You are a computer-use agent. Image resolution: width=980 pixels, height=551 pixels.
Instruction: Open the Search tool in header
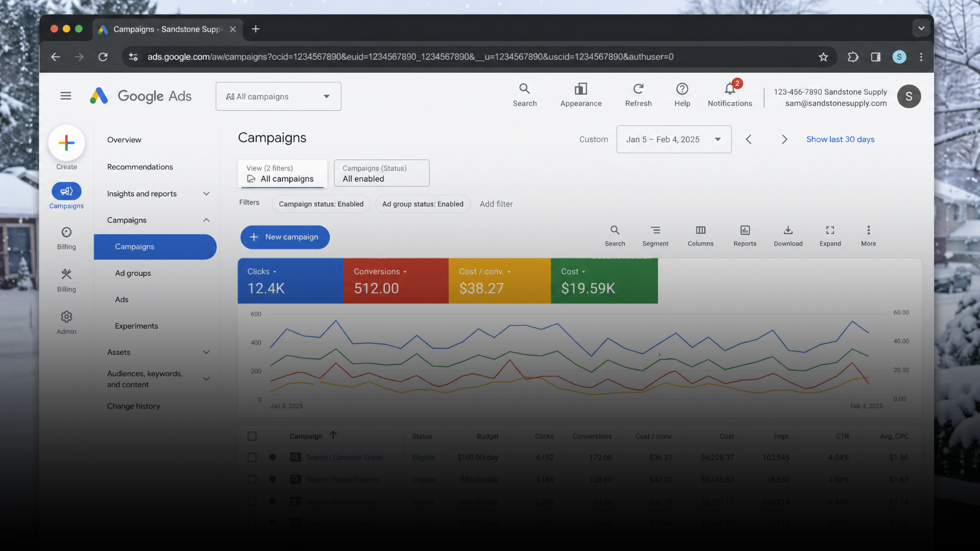click(x=525, y=95)
